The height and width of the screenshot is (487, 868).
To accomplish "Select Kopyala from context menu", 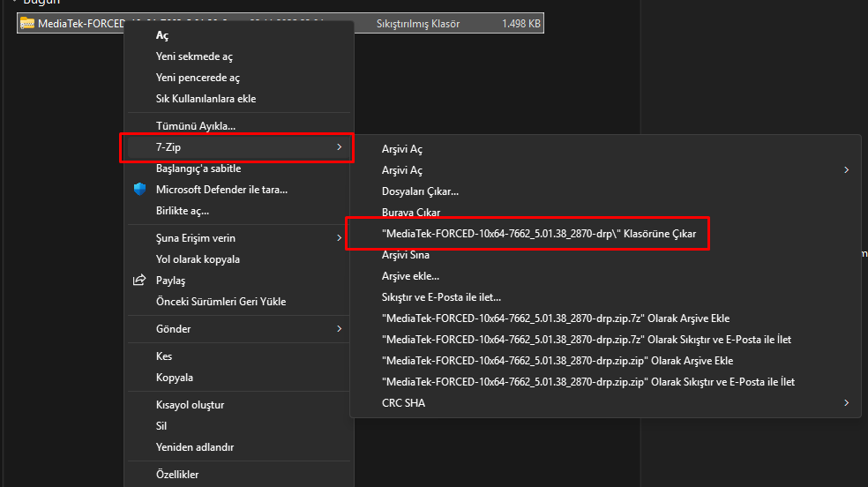I will coord(239,378).
